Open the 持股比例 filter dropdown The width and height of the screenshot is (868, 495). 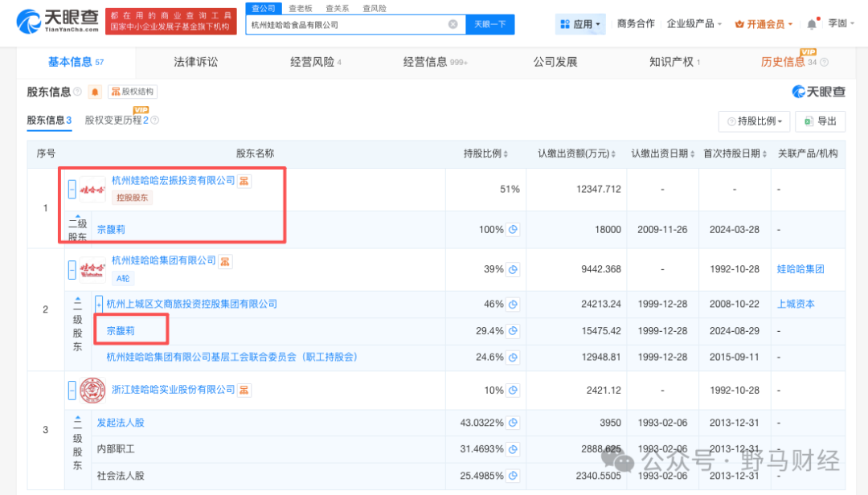click(755, 121)
